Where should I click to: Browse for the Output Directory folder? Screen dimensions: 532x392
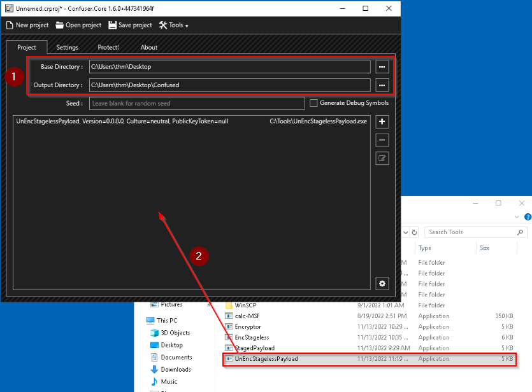[x=382, y=85]
